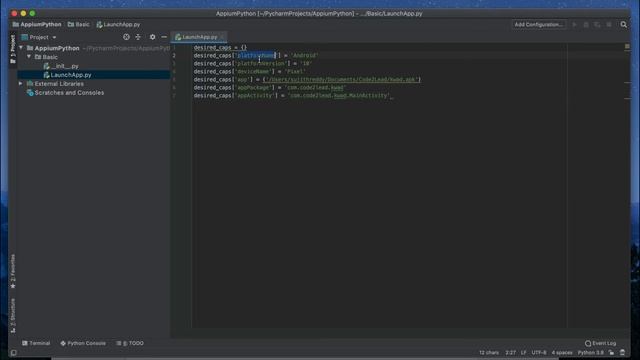
Task: Click the inspection status indicator top-right of editor
Action: pos(627,47)
